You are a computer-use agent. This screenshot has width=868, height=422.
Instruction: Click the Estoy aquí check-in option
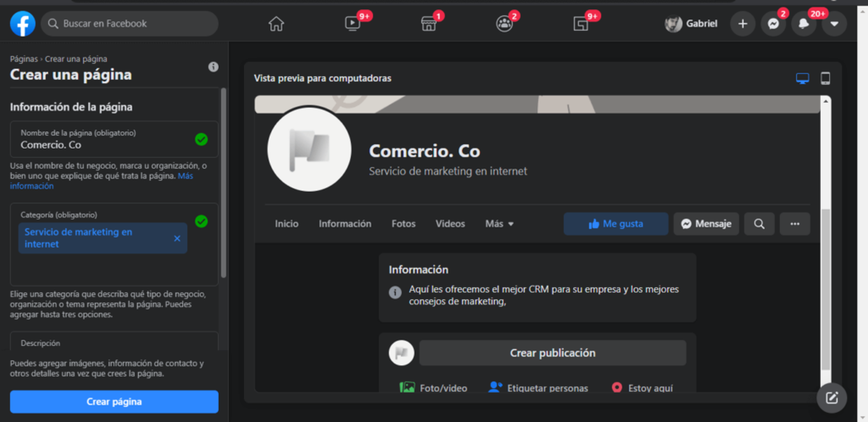tap(642, 388)
